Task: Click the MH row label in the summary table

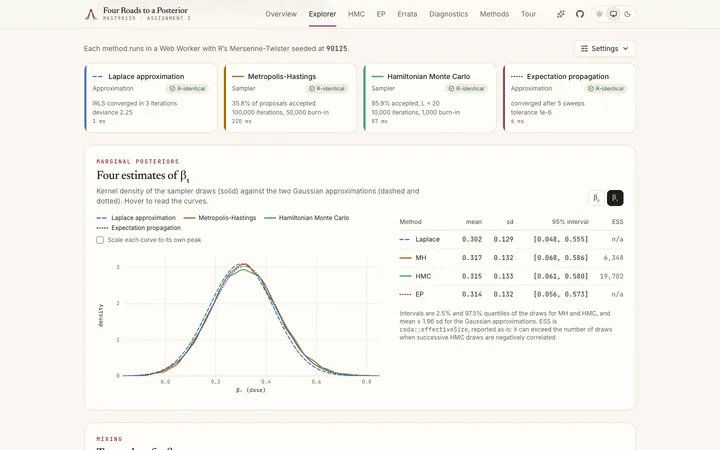Action: pyautogui.click(x=421, y=258)
